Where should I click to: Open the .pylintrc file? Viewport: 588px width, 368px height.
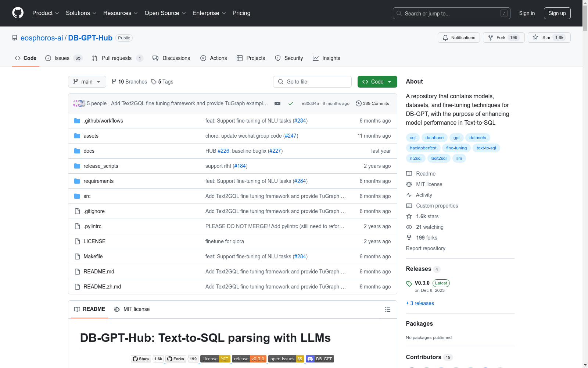[92, 226]
